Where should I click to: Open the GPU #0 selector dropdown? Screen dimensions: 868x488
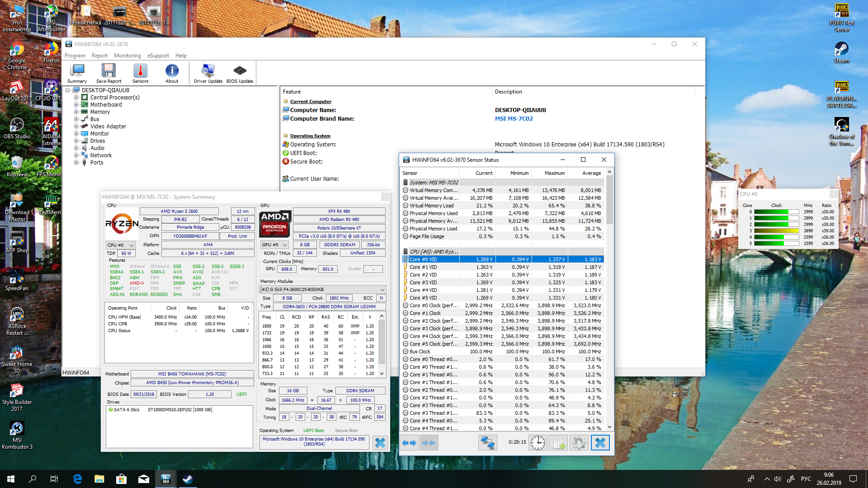point(274,245)
